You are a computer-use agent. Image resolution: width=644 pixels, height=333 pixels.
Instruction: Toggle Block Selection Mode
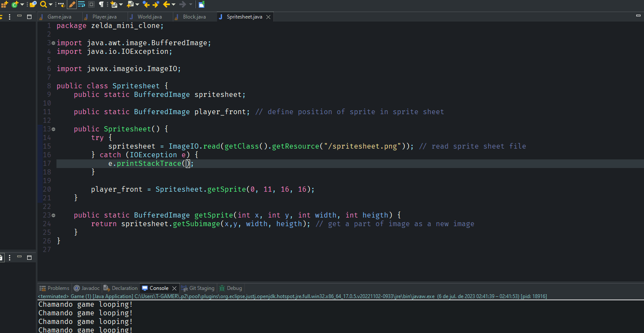point(91,4)
